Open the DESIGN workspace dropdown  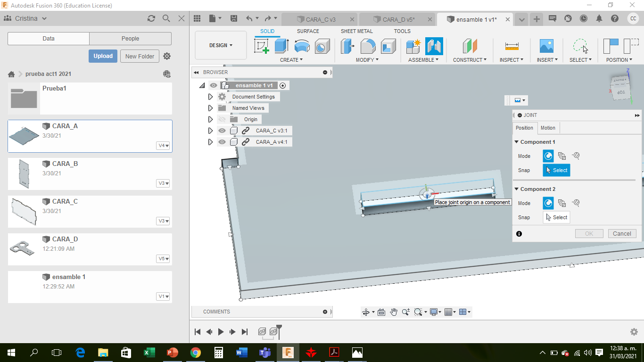pos(221,45)
